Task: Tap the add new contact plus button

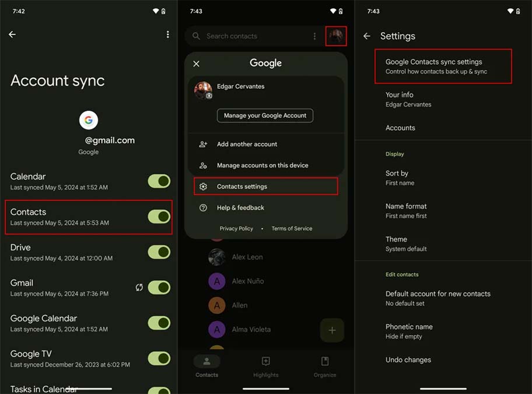Action: (332, 330)
